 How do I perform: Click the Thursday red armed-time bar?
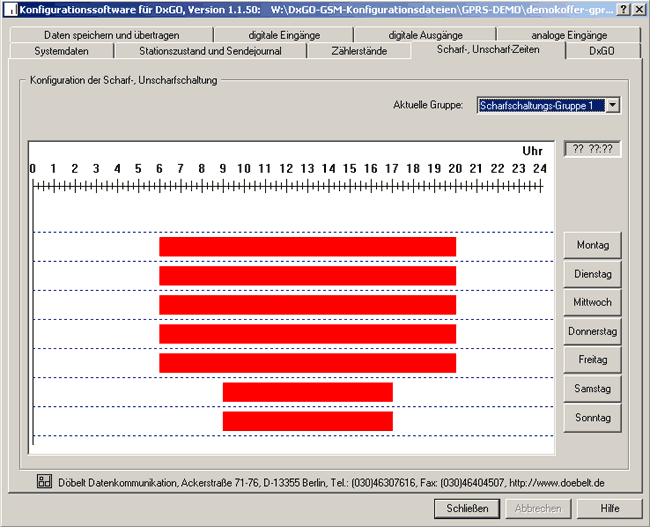click(x=308, y=334)
